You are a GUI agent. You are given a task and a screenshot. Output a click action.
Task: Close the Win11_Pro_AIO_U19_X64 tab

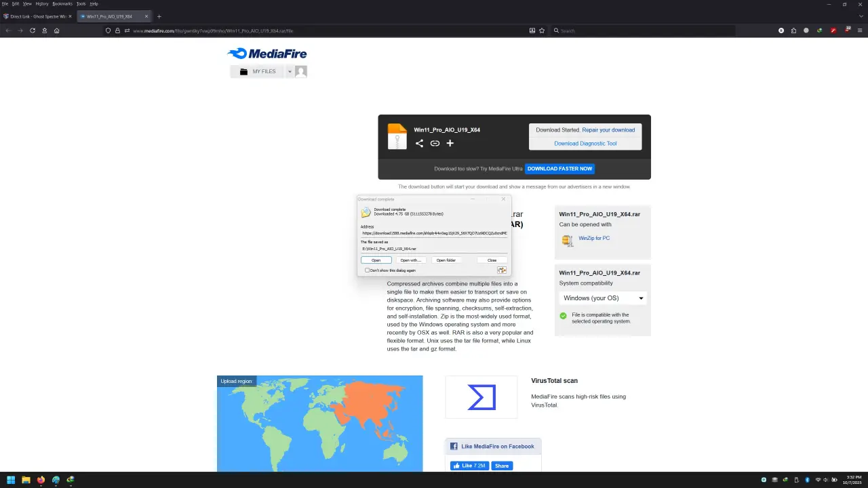[146, 16]
